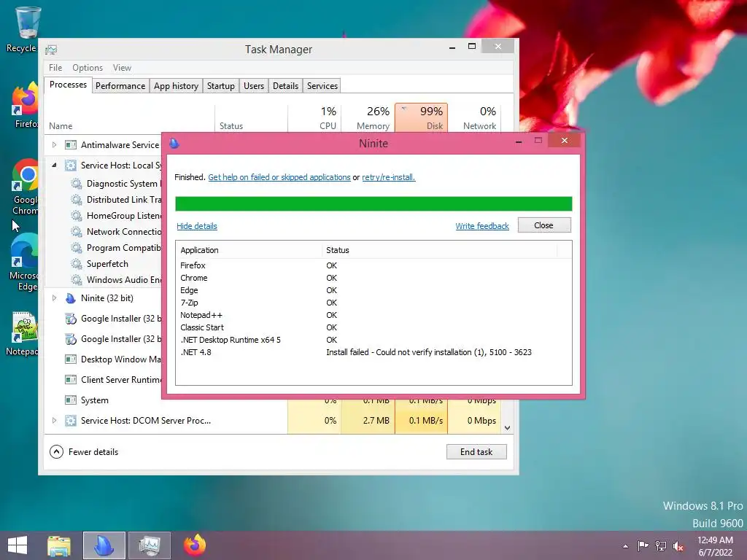Expand Service Host: DCOM Server process row
747x560 pixels.
click(54, 421)
